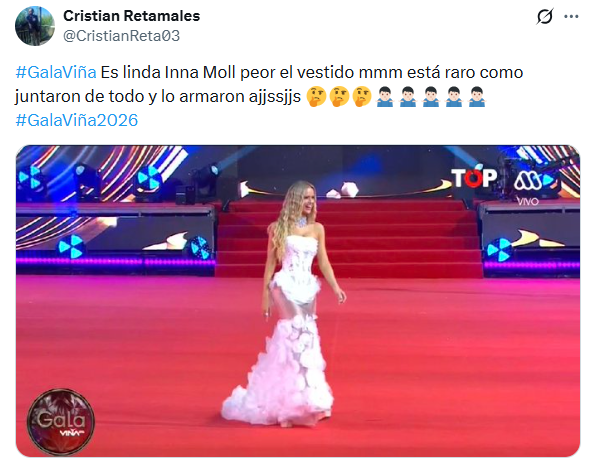Viewport: 596px width, 472px height.
Task: Click Cristian Retamales profile avatar
Action: coord(35,26)
